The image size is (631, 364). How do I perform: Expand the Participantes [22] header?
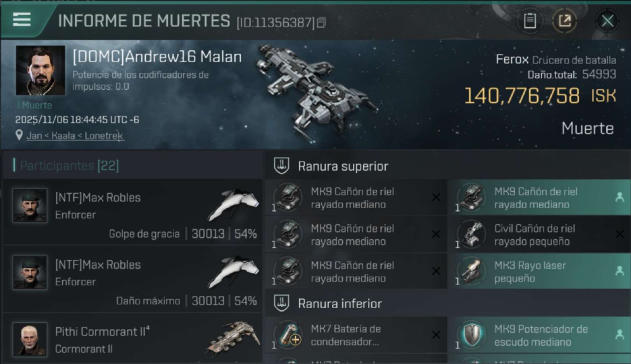(69, 166)
